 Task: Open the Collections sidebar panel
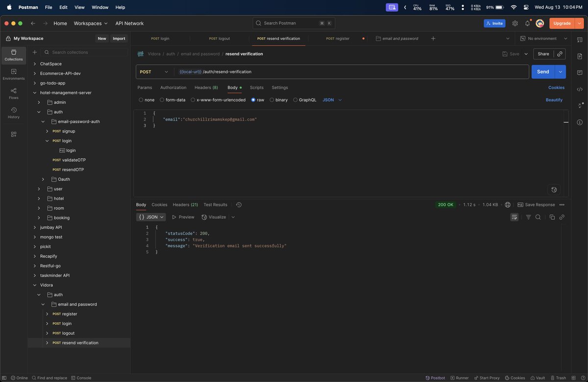14,55
